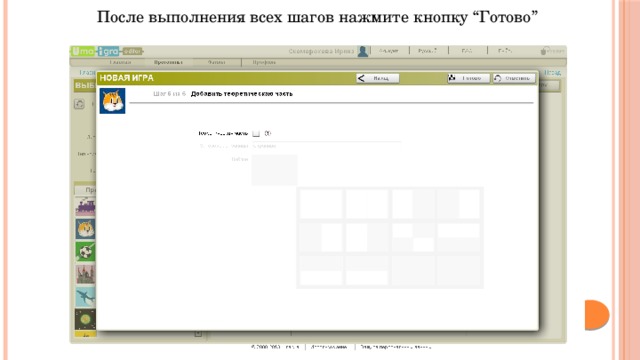
Task: Click the first menu link after the avatar in the top bar
Action: pyautogui.click(x=388, y=51)
